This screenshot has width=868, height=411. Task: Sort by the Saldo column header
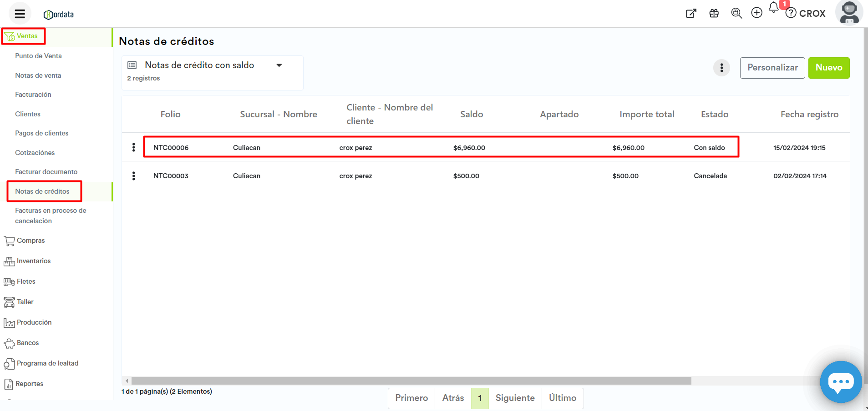coord(471,115)
